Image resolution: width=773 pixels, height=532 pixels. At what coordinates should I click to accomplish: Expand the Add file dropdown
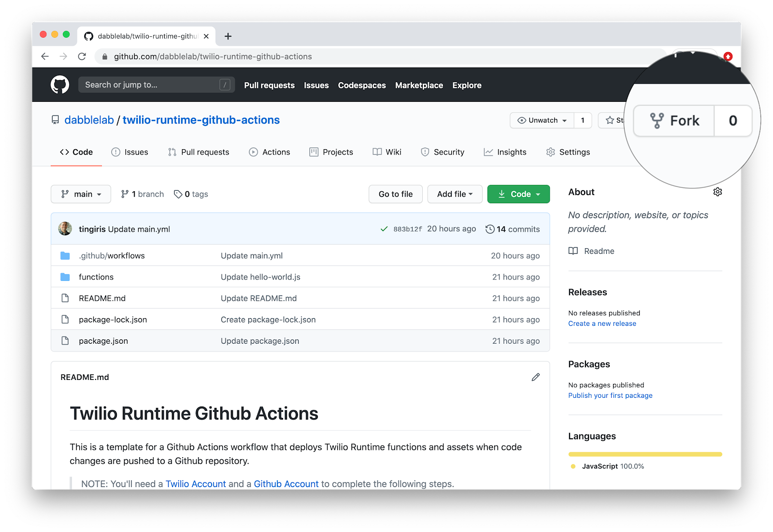455,194
